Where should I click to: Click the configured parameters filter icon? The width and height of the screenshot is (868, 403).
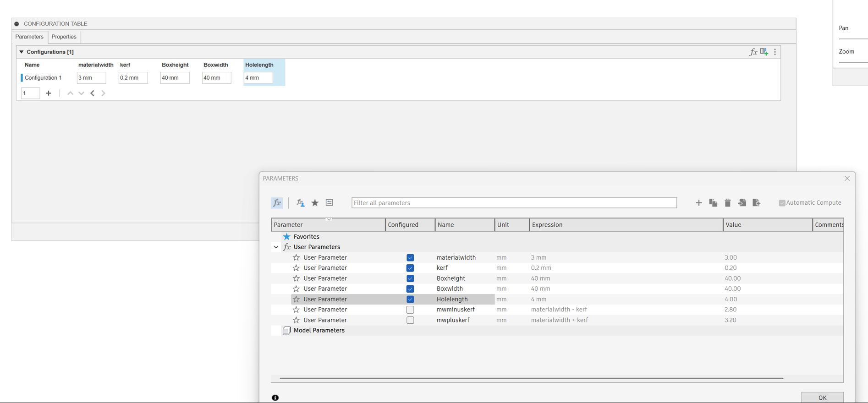[x=330, y=202]
